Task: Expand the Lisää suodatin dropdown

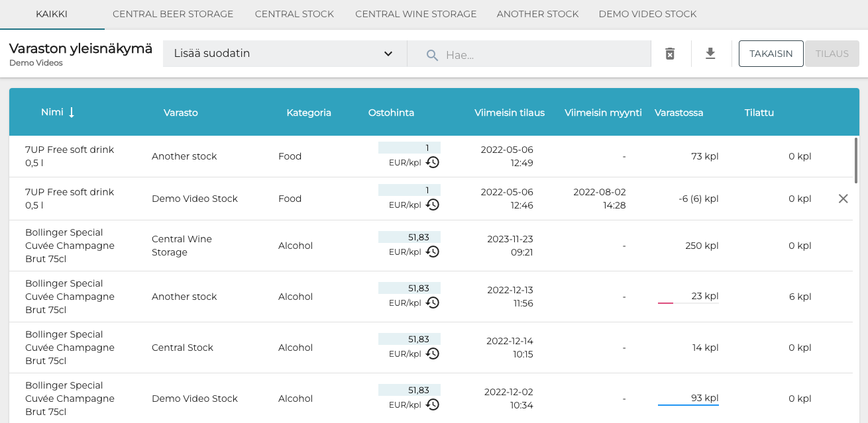Action: tap(284, 54)
